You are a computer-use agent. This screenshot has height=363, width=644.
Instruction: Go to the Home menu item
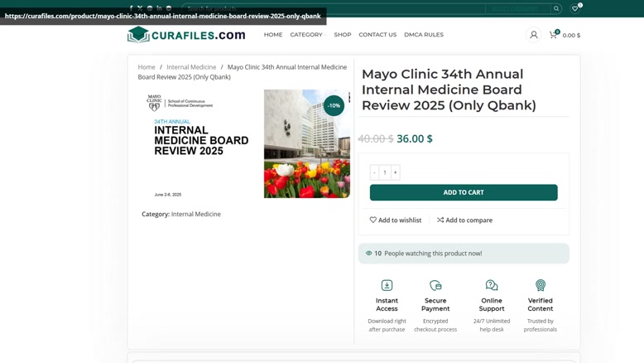click(273, 35)
